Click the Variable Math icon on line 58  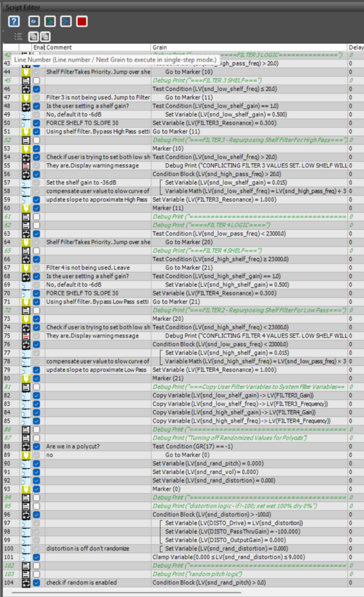[26, 191]
